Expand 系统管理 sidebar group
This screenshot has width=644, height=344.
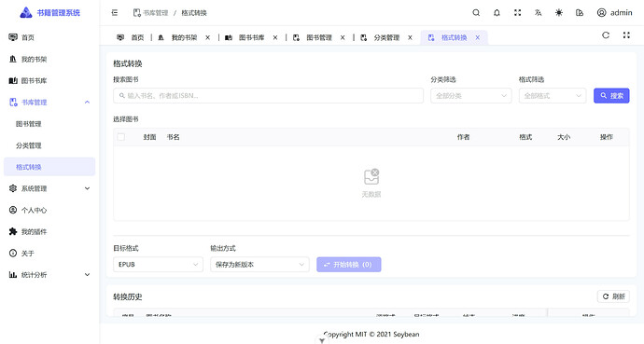point(49,188)
